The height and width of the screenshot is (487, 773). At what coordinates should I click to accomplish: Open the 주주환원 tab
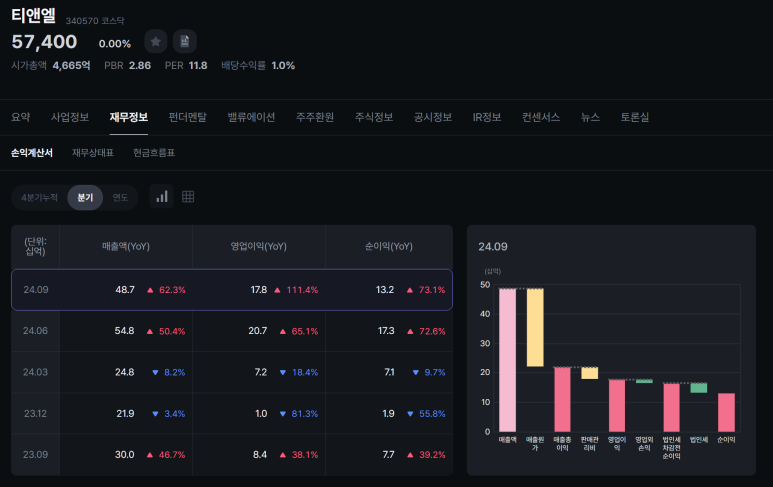coord(315,117)
